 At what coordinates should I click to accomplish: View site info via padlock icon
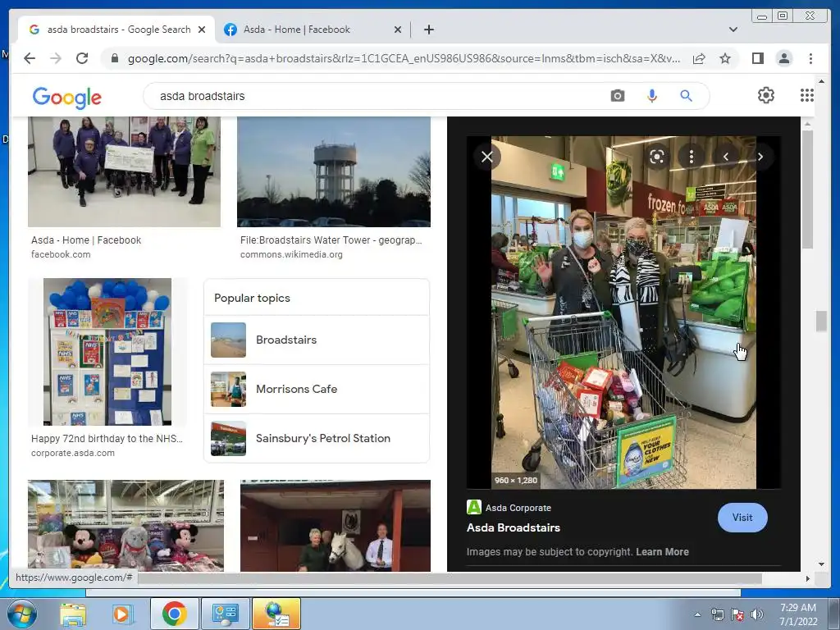point(114,58)
